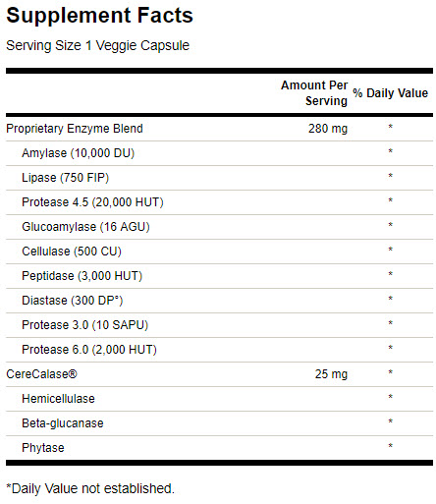Select the Protease 4.5 (20,000 HUT) row
This screenshot has height=504, width=436.
tap(219, 202)
